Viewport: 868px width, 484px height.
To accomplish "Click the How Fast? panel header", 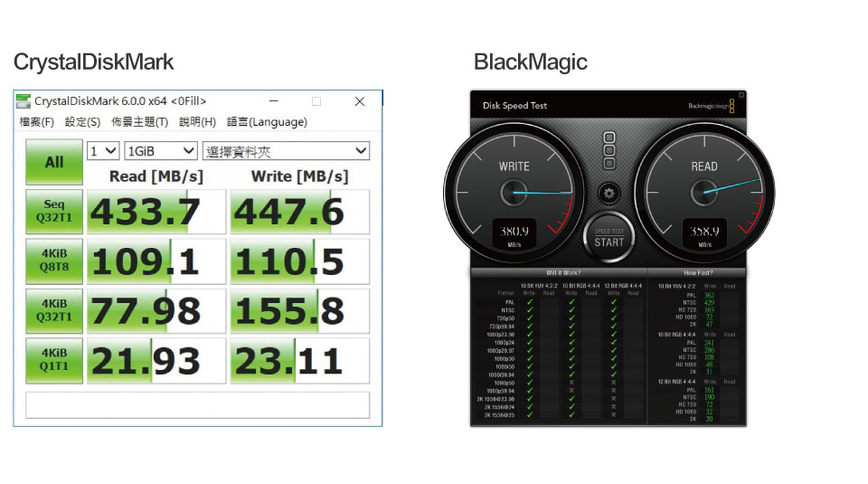I will [x=699, y=272].
